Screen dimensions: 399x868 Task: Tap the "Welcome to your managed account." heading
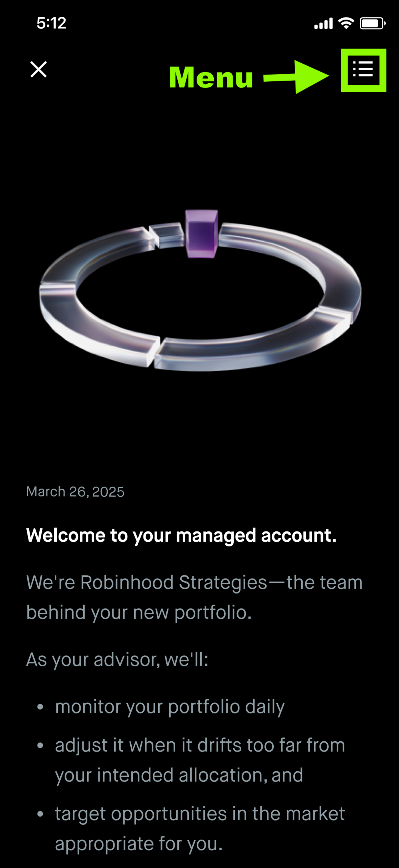(x=181, y=535)
